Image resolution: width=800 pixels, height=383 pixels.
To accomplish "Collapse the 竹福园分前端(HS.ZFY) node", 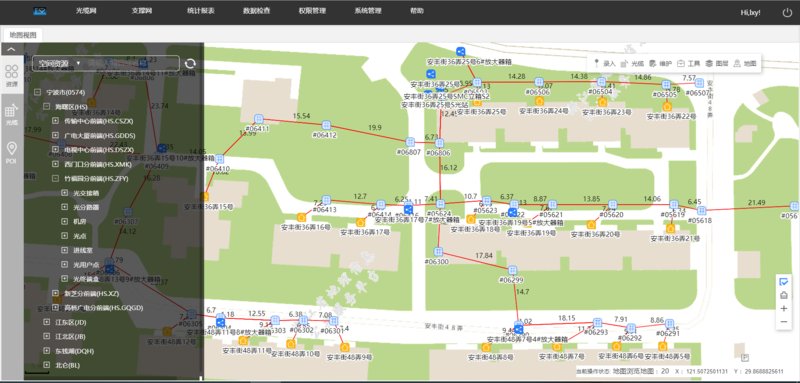I will coord(56,179).
